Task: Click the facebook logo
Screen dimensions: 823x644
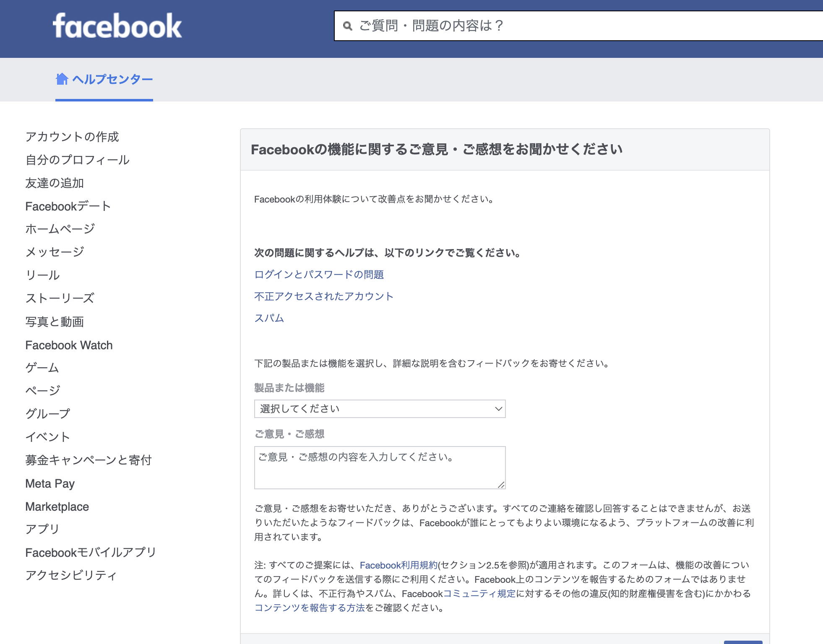Action: pyautogui.click(x=117, y=26)
